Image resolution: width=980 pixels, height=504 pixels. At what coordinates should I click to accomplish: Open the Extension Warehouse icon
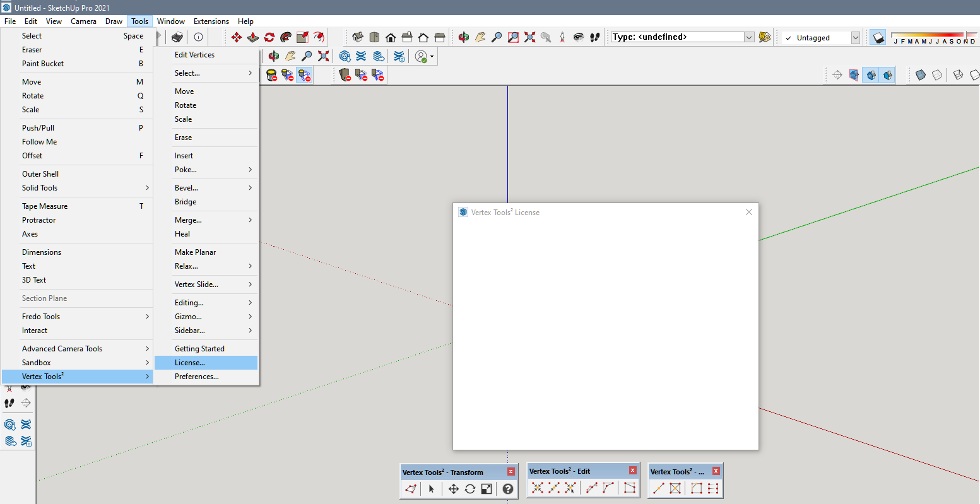(361, 56)
